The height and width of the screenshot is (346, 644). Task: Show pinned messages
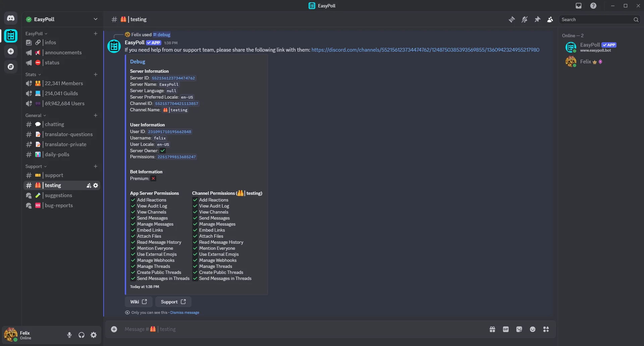tap(537, 19)
